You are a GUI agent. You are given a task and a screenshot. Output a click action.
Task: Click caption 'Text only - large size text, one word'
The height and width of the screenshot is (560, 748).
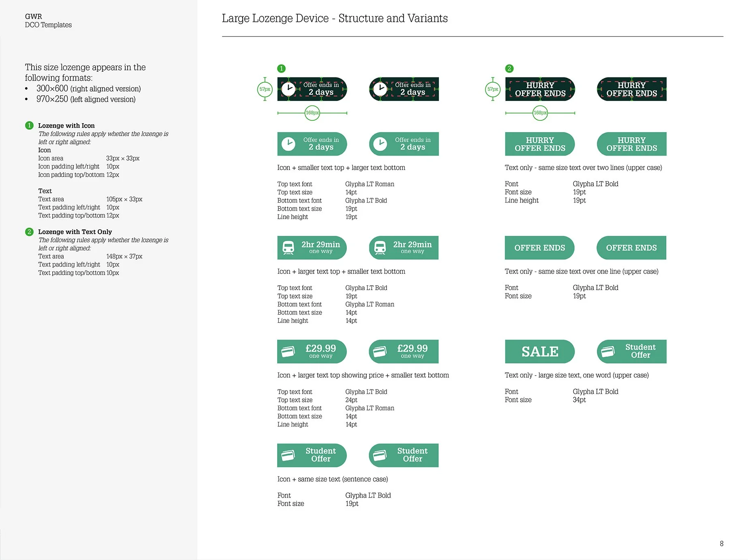pyautogui.click(x=577, y=375)
